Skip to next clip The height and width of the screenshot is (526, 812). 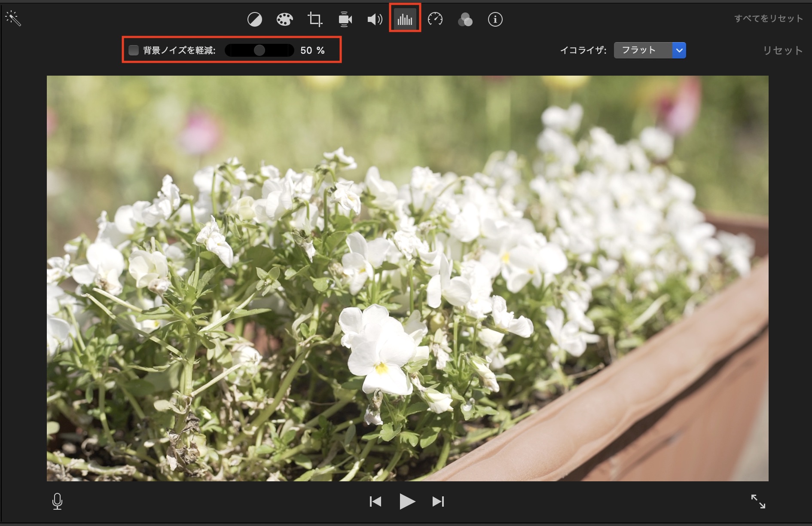(x=438, y=502)
